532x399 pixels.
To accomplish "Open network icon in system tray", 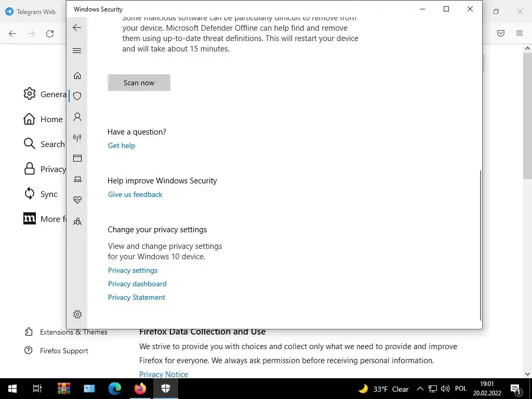I will point(433,389).
